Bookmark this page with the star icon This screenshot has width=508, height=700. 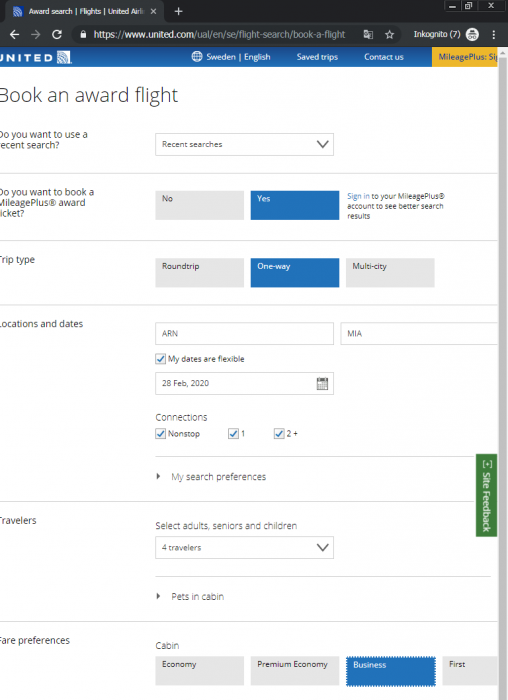(390, 34)
